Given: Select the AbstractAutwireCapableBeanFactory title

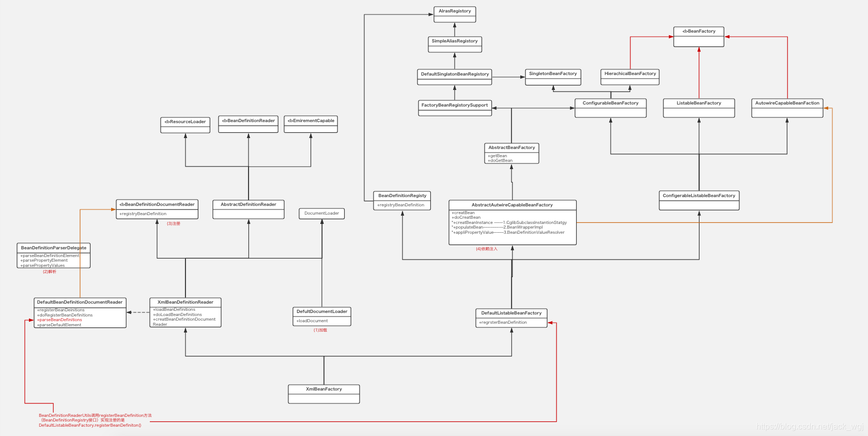Looking at the screenshot, I should point(512,205).
